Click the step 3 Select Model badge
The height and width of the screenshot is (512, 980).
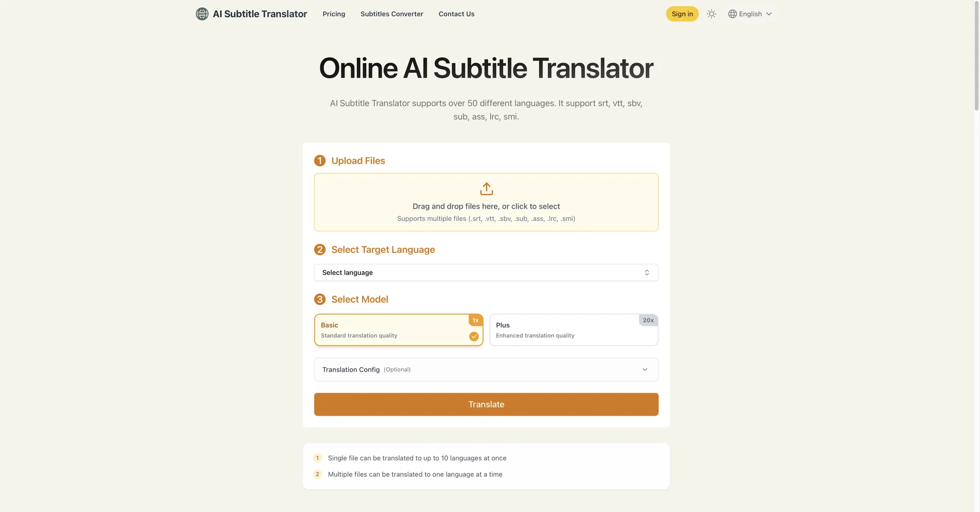click(x=320, y=299)
